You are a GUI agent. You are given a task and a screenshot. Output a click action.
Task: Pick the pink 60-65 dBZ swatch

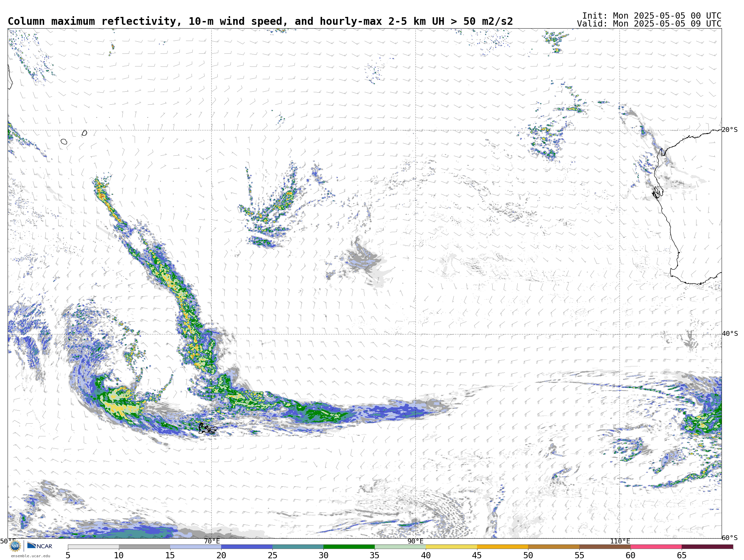pos(656,547)
